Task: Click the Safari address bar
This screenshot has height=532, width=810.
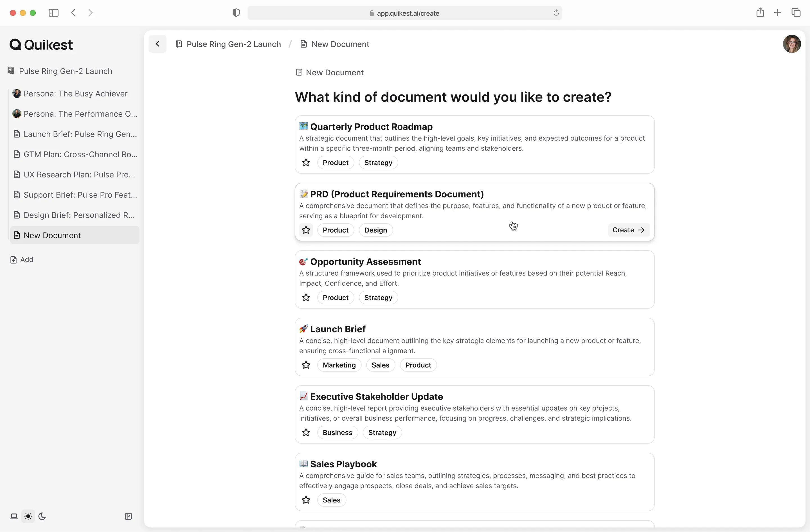Action: point(404,13)
